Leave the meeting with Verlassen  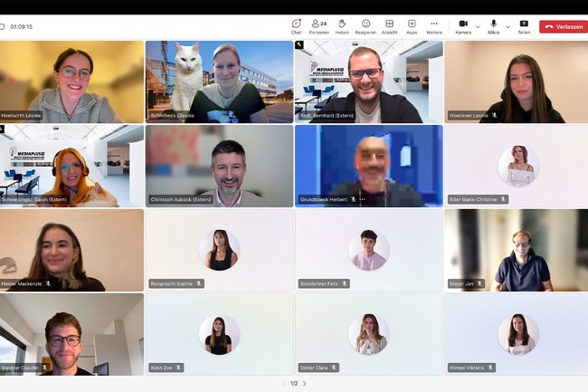(x=563, y=26)
